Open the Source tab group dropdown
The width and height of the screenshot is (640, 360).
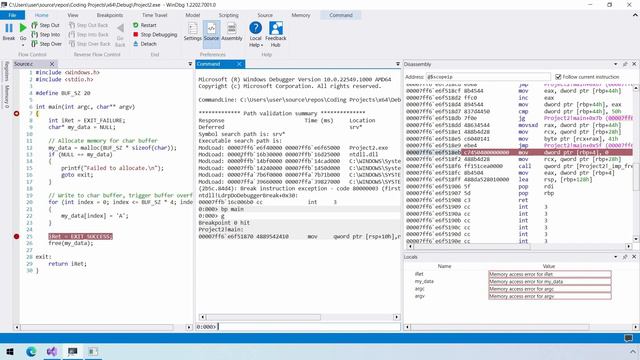(190, 64)
